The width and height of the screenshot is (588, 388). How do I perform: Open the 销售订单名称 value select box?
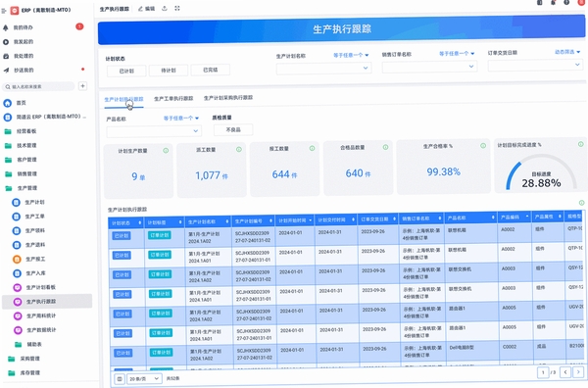[430, 67]
